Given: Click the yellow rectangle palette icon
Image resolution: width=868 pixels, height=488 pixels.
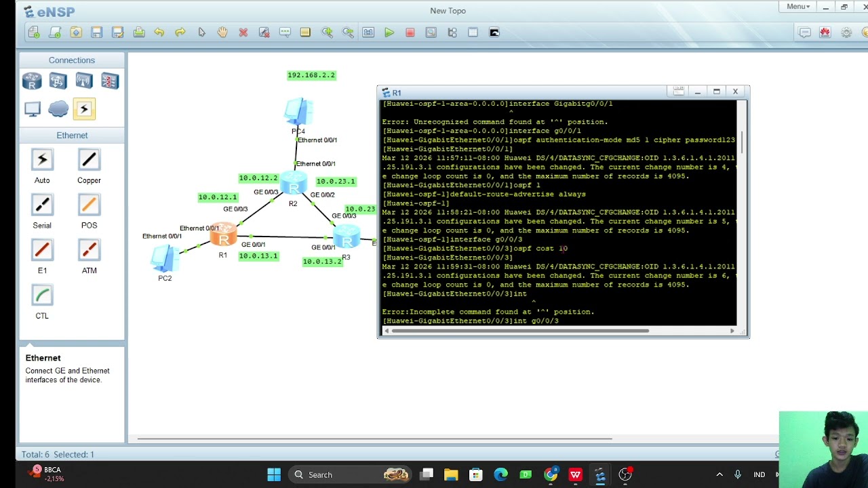Looking at the screenshot, I should pyautogui.click(x=305, y=32).
